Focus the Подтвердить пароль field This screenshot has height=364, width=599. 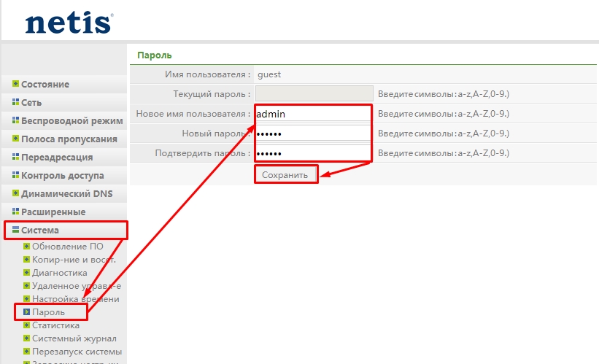tap(313, 153)
